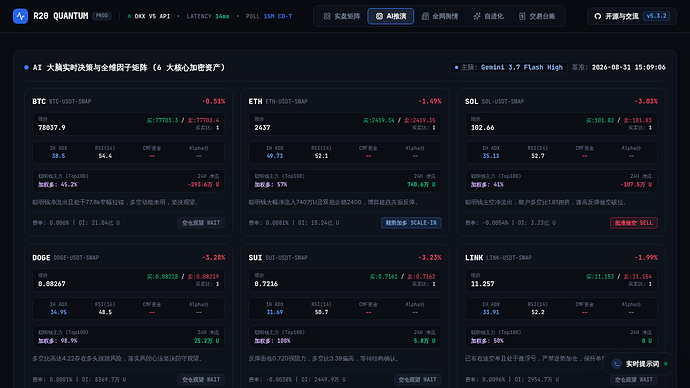Click the 全网舆情 news icon

point(425,16)
